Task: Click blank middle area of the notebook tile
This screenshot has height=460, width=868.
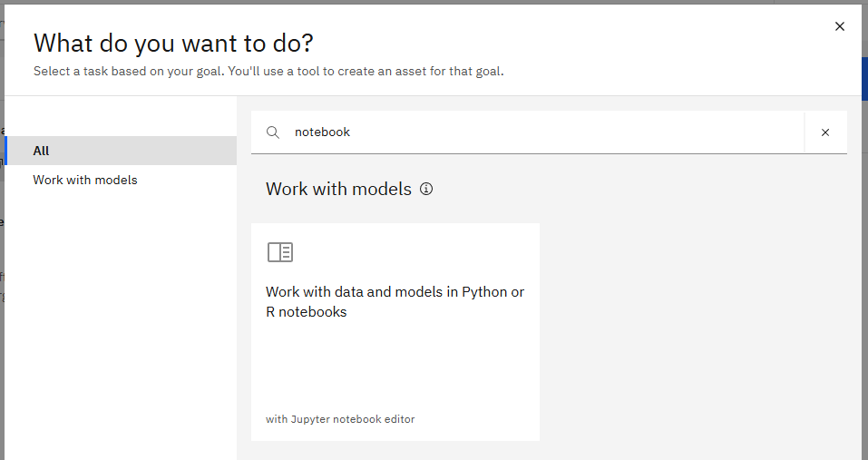Action: (395, 366)
